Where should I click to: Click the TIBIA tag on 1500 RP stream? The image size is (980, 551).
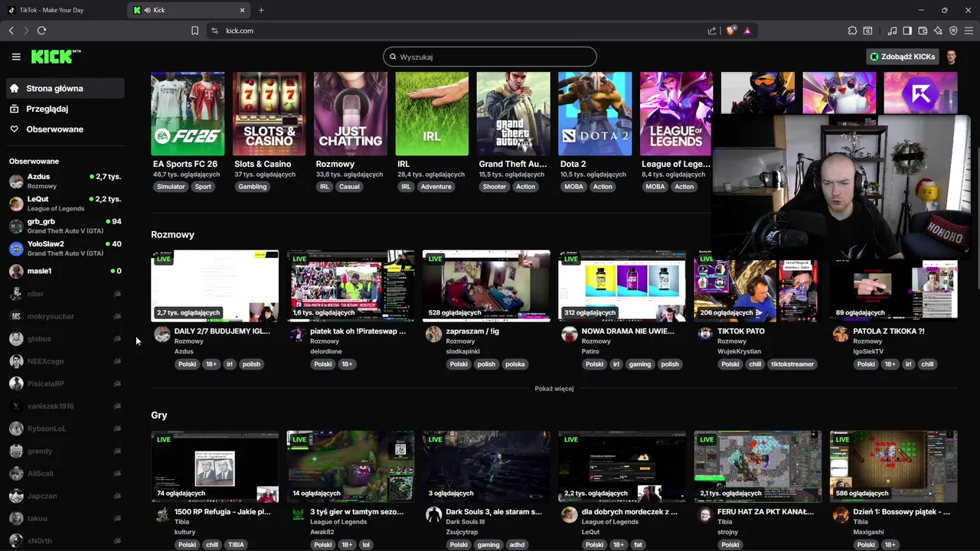point(236,545)
